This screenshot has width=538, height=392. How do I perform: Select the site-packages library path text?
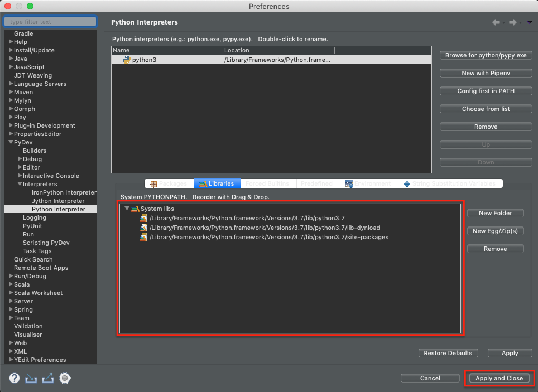pos(268,237)
